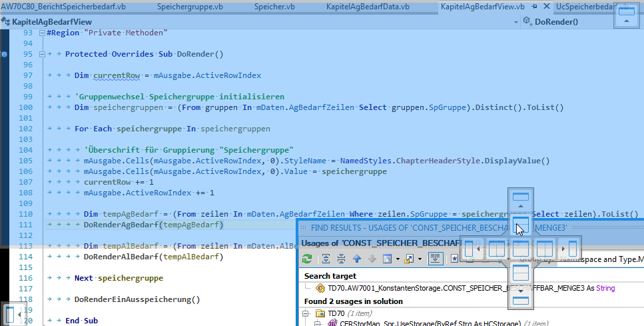This screenshot has width=644, height=326.
Task: Collapse the Private Methoden region on line 93
Action: (x=42, y=33)
